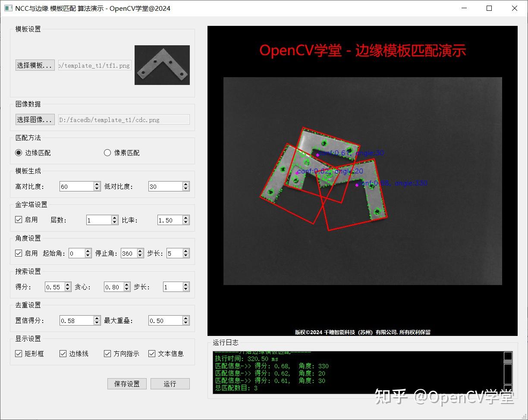
Task: Run matching with the 运行 button
Action: click(x=170, y=384)
